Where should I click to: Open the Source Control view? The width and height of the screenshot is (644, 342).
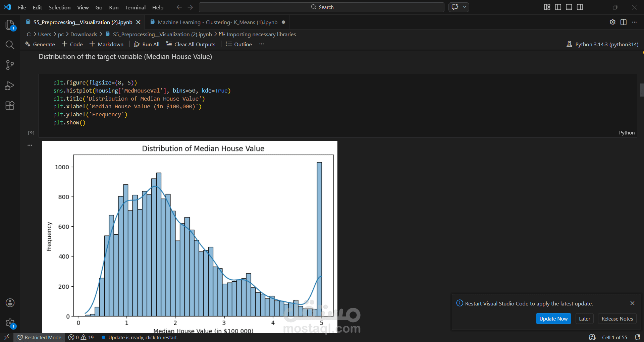pyautogui.click(x=10, y=65)
